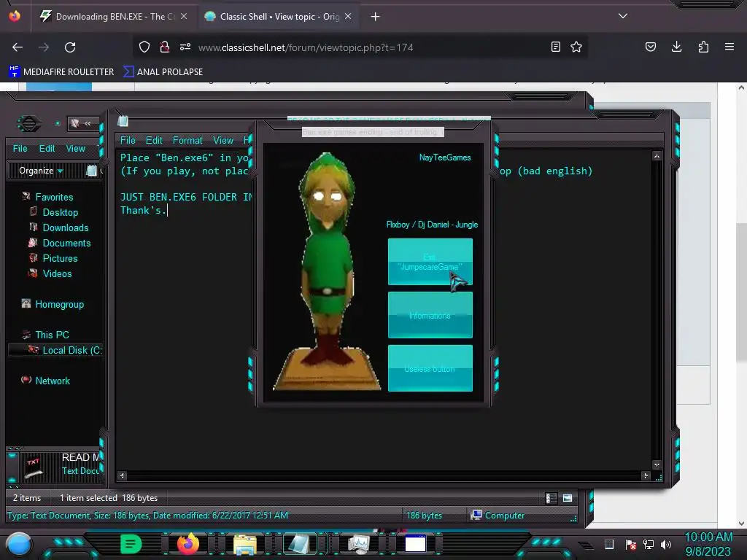Open Notepad Edit menu
The image size is (747, 560).
coord(154,141)
